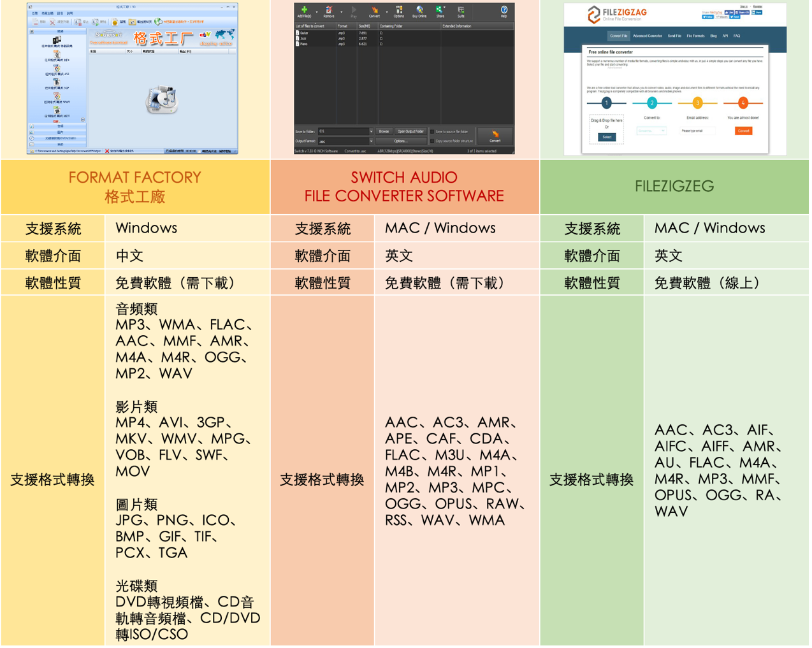Image resolution: width=812 pixels, height=648 pixels.
Task: Click the sidebar scroll-down arrow in Format Factory
Action: point(83,120)
